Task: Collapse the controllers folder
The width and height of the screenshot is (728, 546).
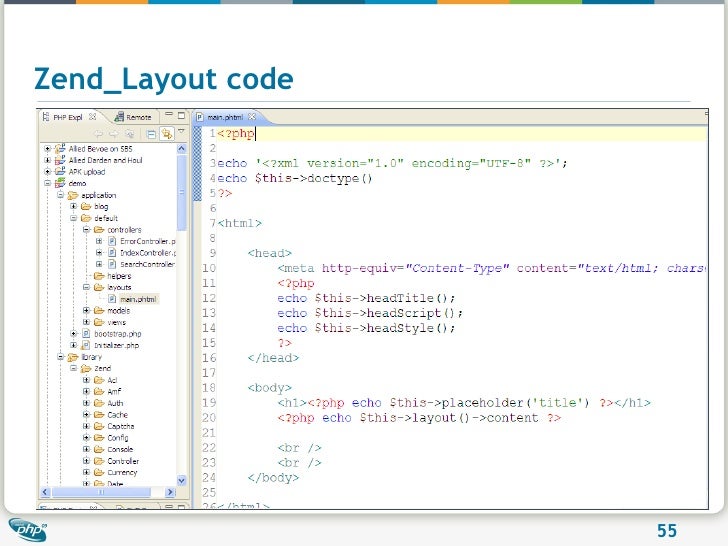Action: click(x=86, y=229)
